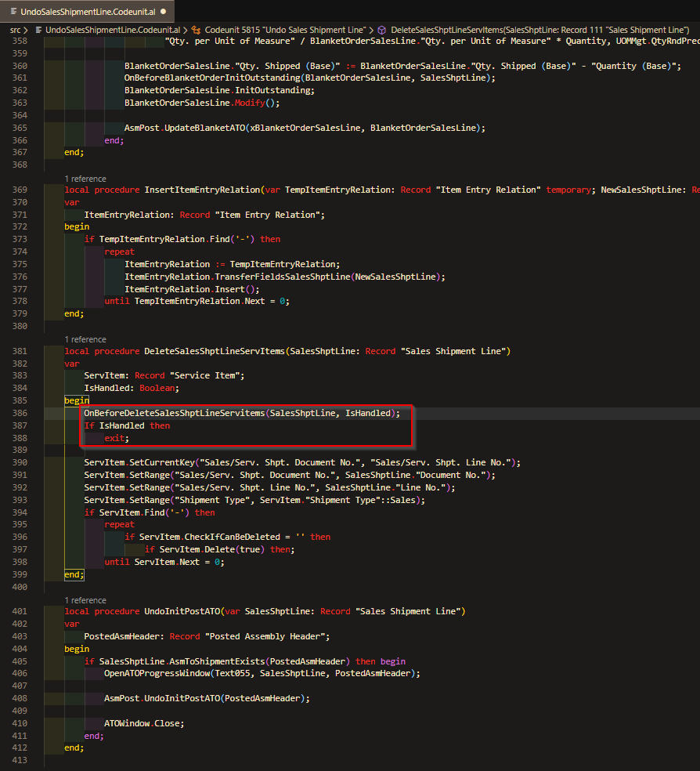700x771 pixels.
Task: Place cursor on OnBeforeDeleteSalesShptLineServitems call
Action: 175,413
